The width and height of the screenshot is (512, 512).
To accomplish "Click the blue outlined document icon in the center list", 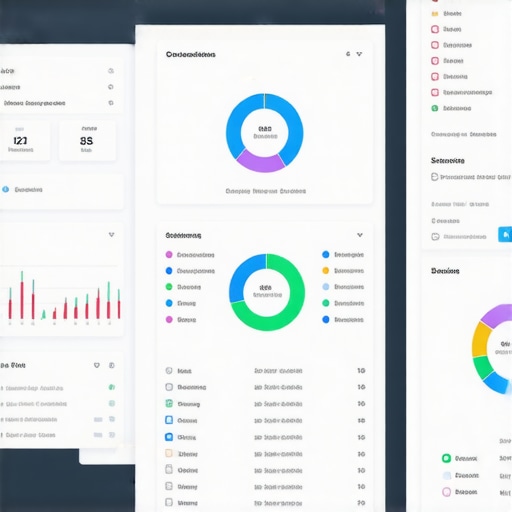I will 169,420.
